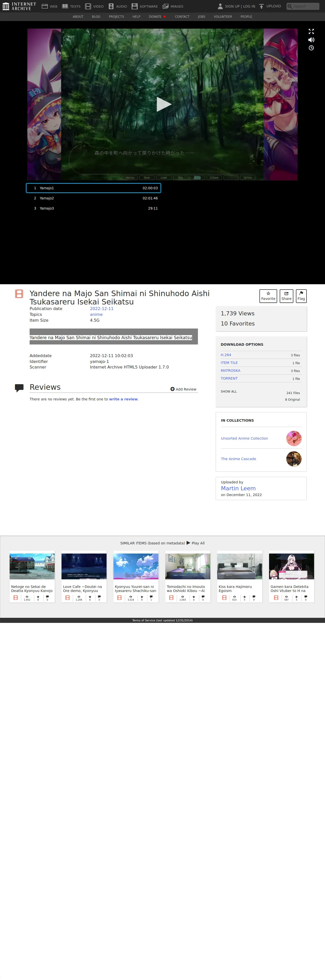Click the 241 Files count
Screen dimensions: 325x980
point(293,393)
